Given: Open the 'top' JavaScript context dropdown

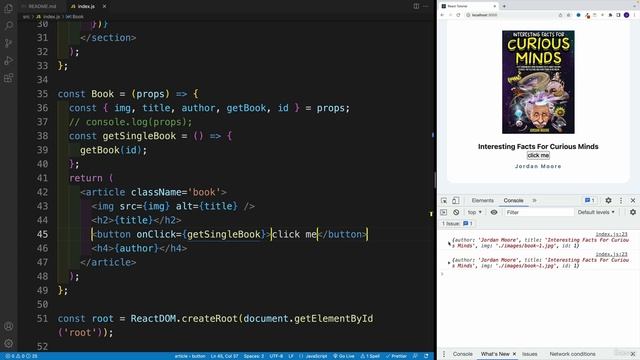Looking at the screenshot, I should click(x=474, y=212).
